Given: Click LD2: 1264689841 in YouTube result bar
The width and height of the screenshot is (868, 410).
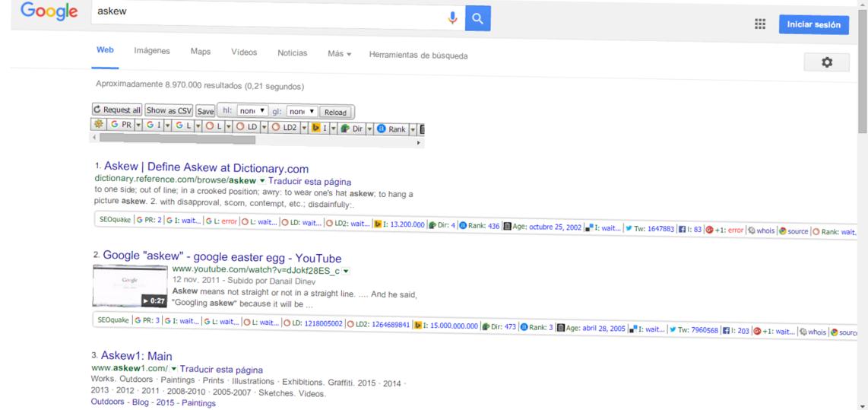Looking at the screenshot, I should tap(379, 325).
